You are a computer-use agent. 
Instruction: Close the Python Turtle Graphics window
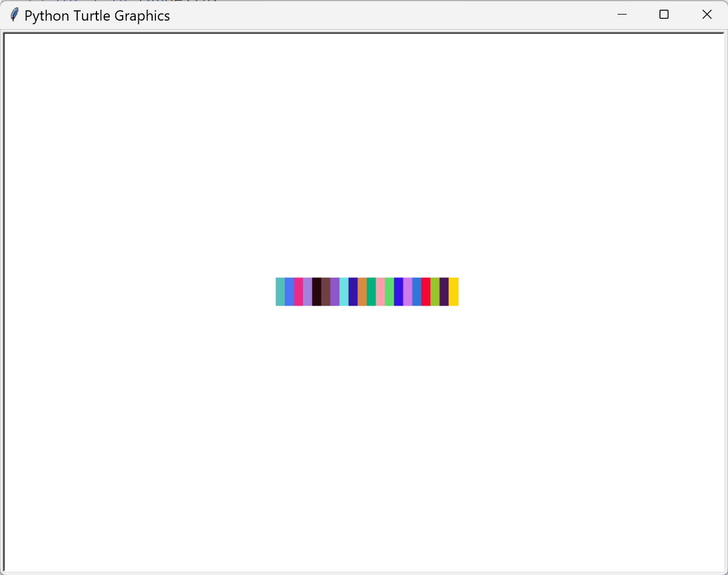tap(707, 15)
